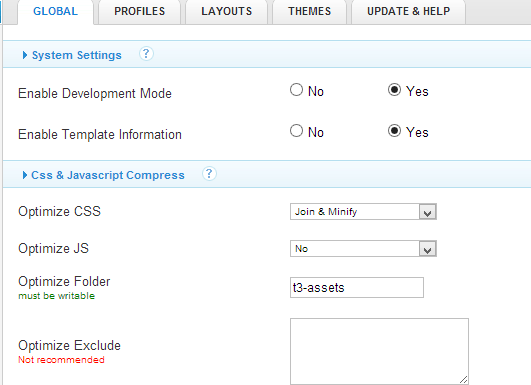
Task: Focus the Optimize Folder text field
Action: click(x=357, y=287)
